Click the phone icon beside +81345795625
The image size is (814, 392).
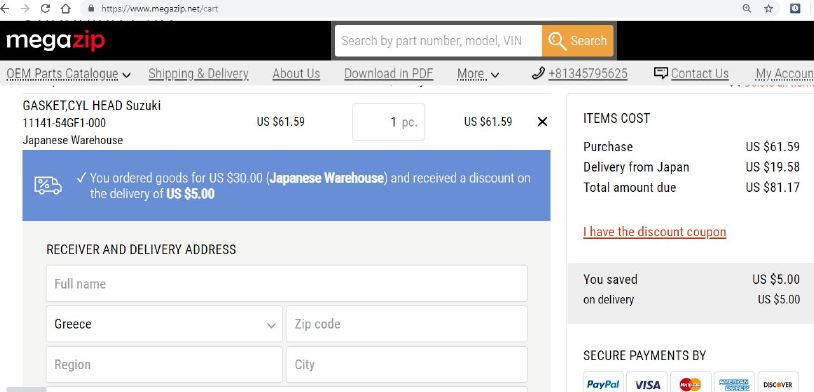click(x=538, y=74)
